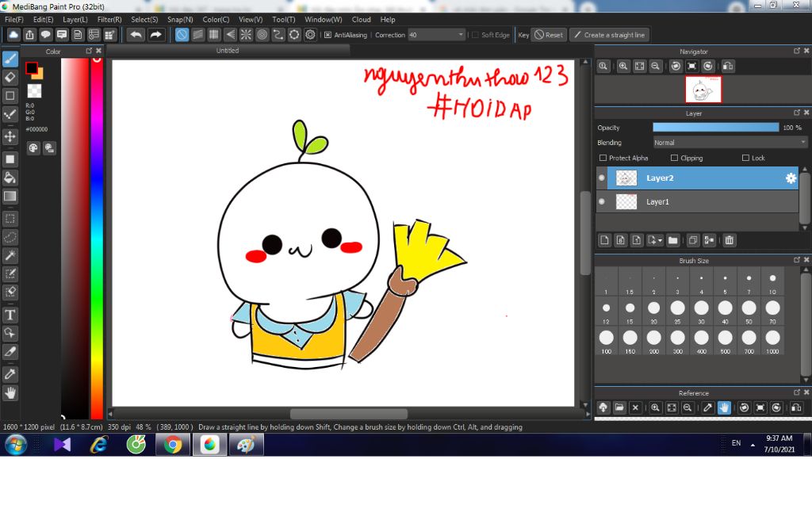
Task: Pick the Magic Wand tool
Action: [x=10, y=255]
